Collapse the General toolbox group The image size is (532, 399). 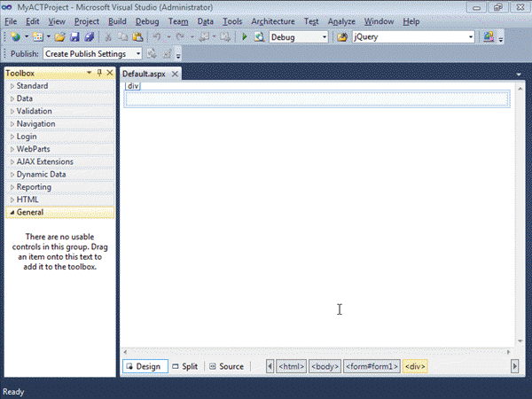12,213
